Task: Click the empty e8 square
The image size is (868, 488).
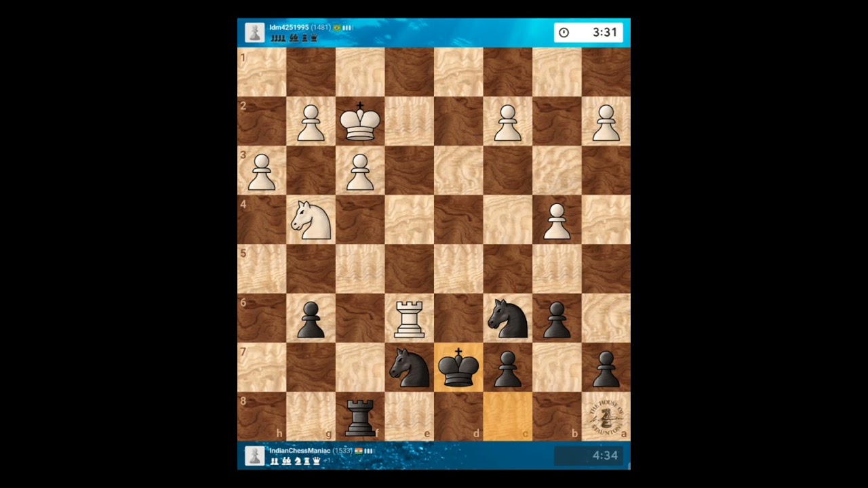Action: (x=409, y=417)
